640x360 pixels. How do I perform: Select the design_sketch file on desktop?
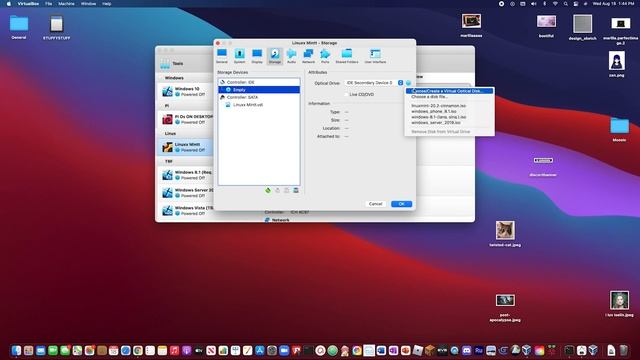582,27
